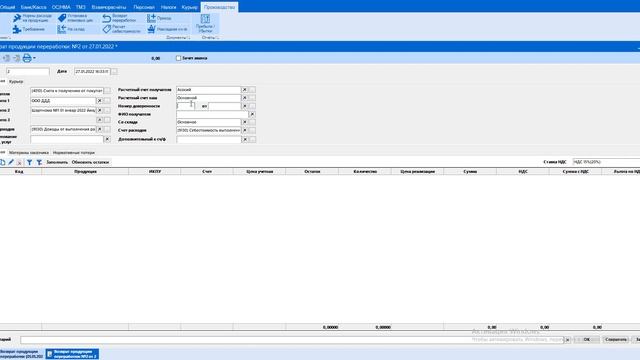The image size is (640, 360).
Task: Click the OK button
Action: pos(587,340)
